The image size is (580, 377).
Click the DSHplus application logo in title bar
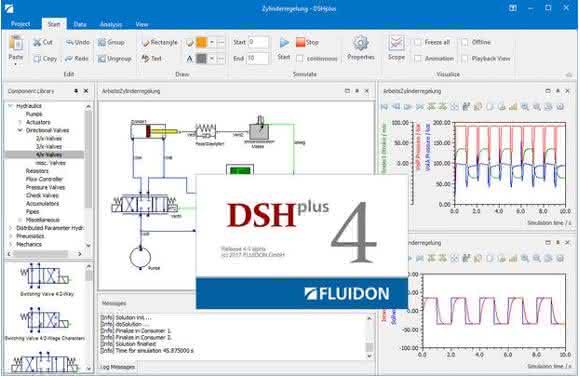8,8
